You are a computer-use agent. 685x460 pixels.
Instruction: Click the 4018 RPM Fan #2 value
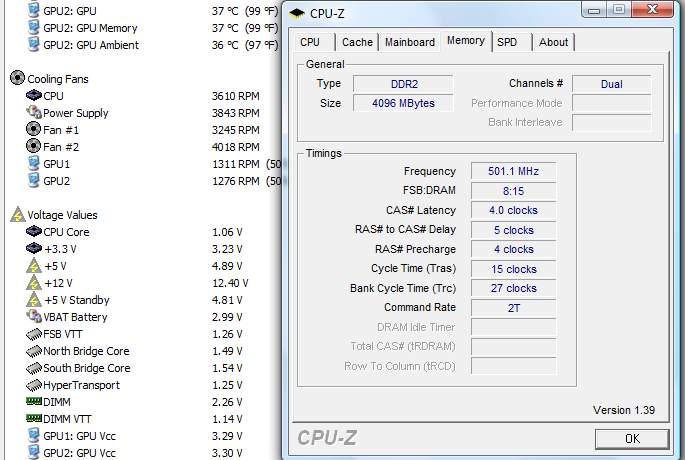(x=236, y=147)
